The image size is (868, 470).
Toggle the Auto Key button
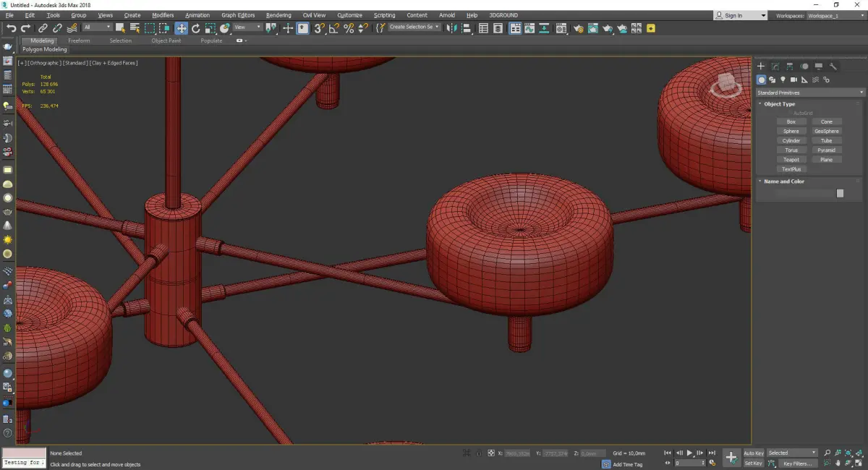[x=753, y=453]
